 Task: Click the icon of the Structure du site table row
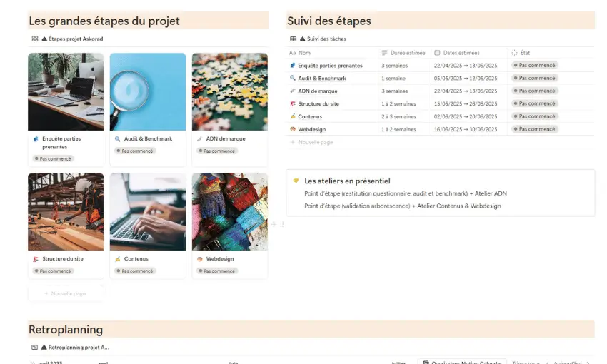pos(293,103)
